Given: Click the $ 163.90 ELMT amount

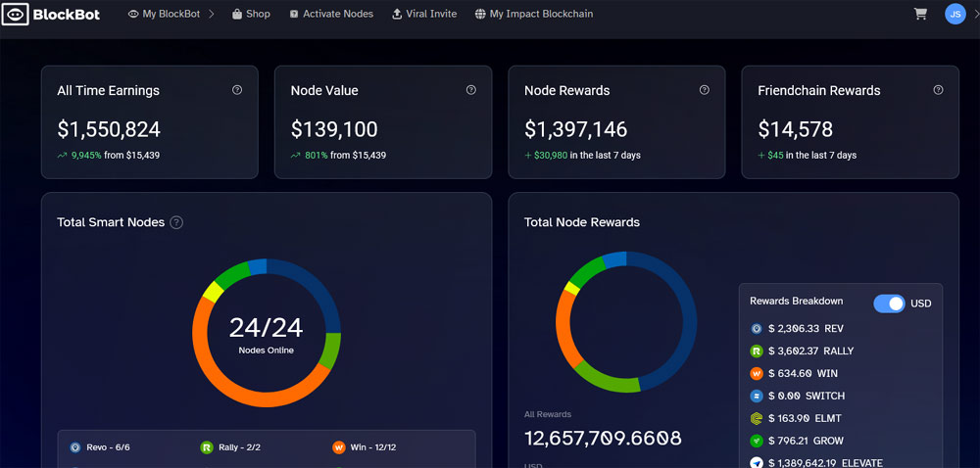Looking at the screenshot, I should 803,418.
